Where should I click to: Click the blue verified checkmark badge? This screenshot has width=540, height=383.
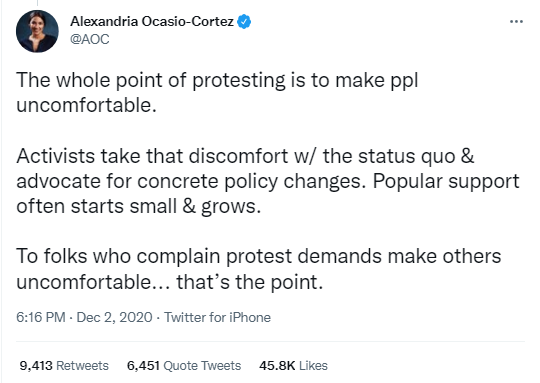point(245,22)
